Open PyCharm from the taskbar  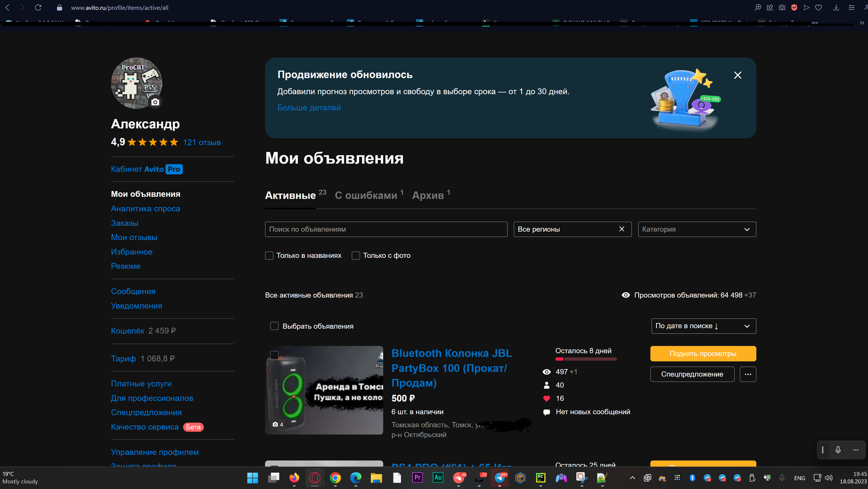click(x=541, y=478)
